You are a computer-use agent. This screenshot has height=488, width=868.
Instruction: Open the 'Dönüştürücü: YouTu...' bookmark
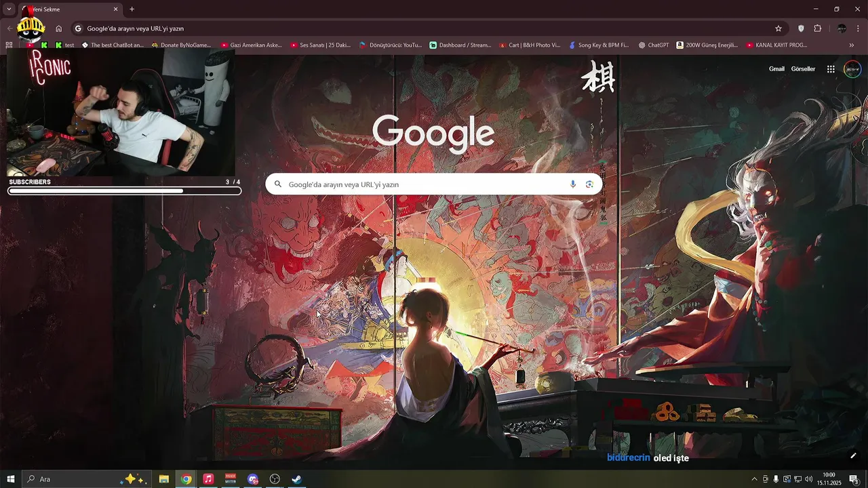pyautogui.click(x=391, y=45)
